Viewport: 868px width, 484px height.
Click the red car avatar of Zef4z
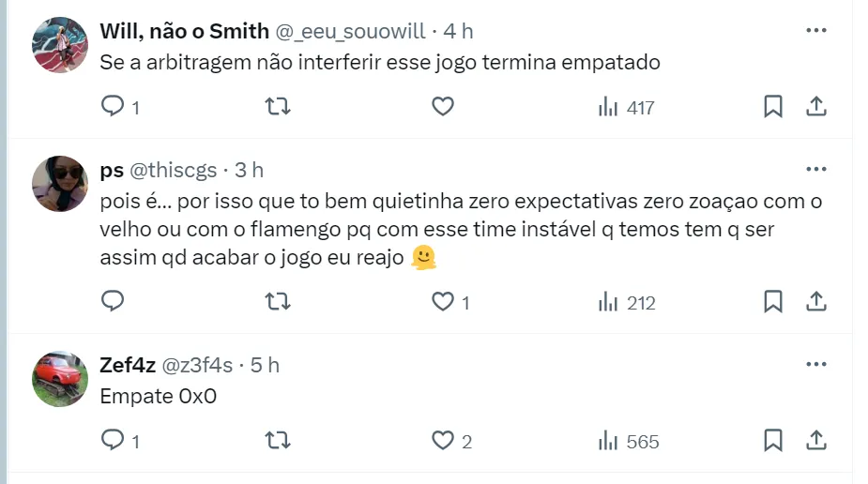(60, 378)
